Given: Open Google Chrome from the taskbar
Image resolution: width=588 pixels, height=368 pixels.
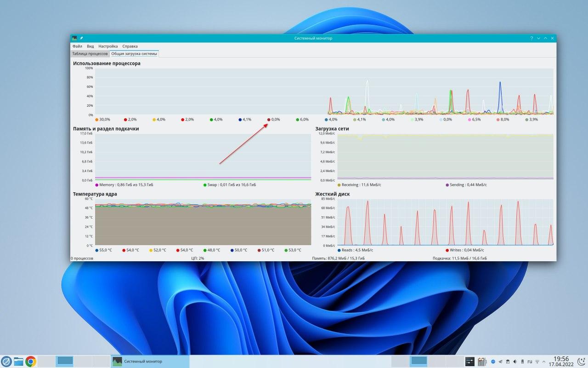Looking at the screenshot, I should tap(31, 361).
